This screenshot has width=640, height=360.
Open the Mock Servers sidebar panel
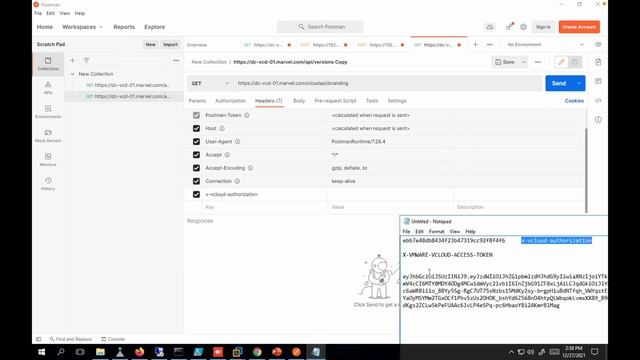pos(48,136)
